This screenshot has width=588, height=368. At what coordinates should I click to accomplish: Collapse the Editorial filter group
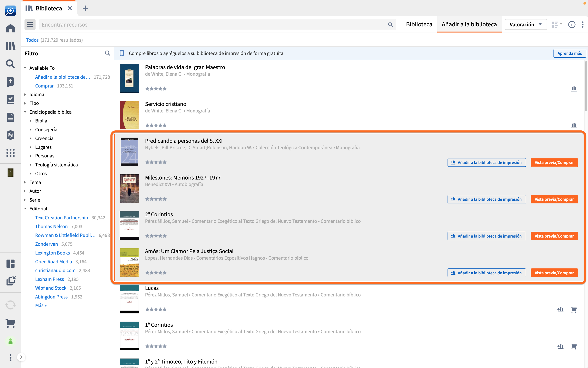point(25,209)
